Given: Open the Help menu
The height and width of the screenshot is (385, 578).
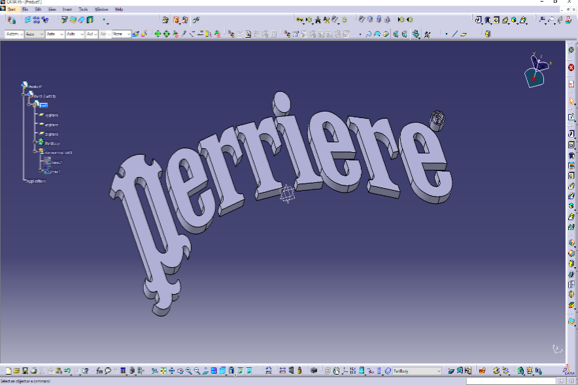Looking at the screenshot, I should click(119, 9).
